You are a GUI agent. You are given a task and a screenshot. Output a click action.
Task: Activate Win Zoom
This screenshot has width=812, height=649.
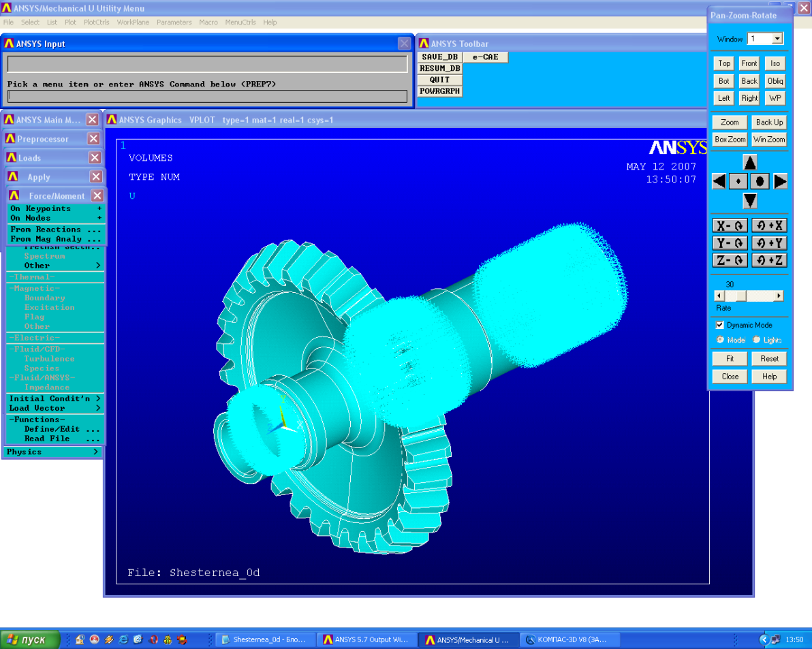coord(769,139)
